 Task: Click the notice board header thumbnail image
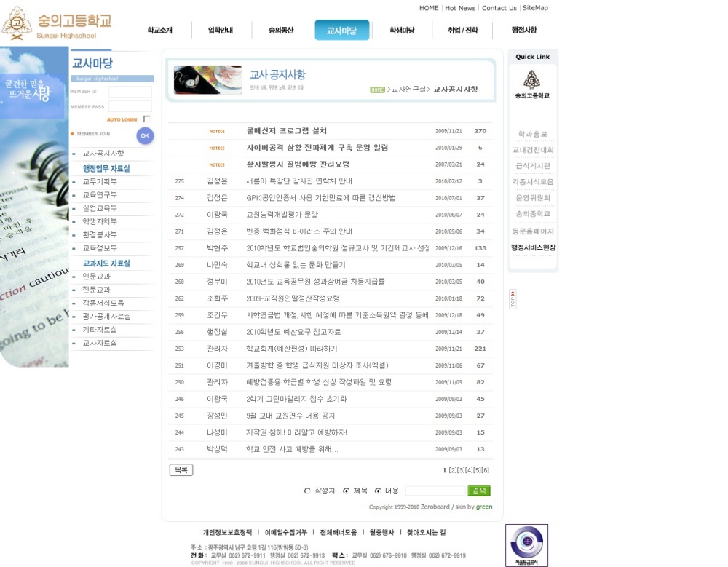coord(207,80)
